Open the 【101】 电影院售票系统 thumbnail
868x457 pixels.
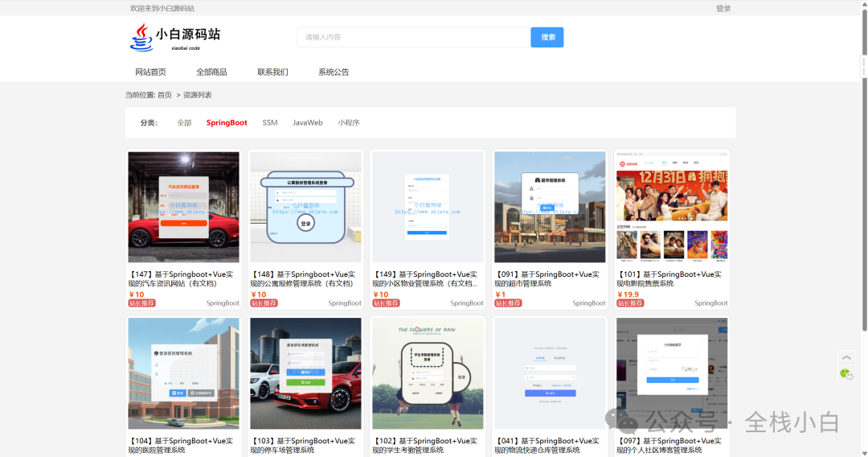click(x=672, y=207)
